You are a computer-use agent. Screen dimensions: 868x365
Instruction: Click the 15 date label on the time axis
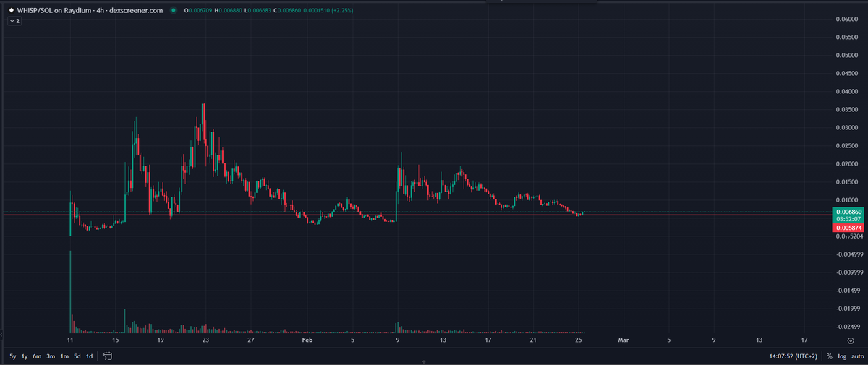[115, 339]
